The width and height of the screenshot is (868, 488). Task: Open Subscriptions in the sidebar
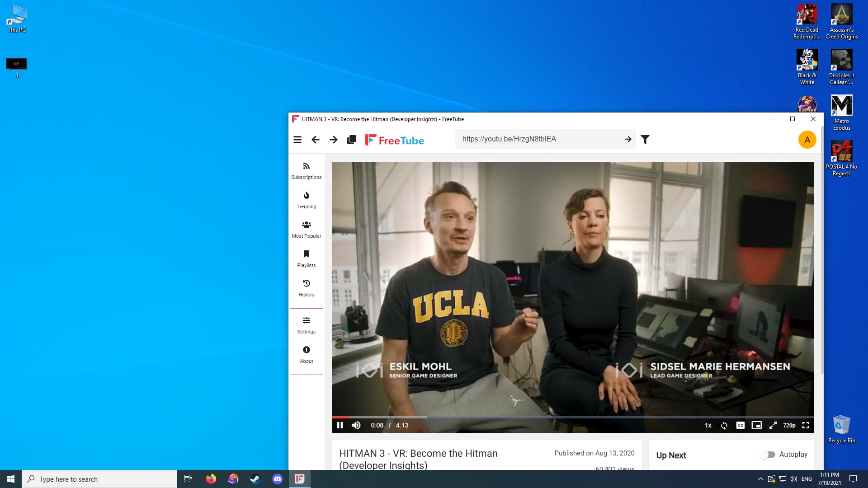[307, 171]
